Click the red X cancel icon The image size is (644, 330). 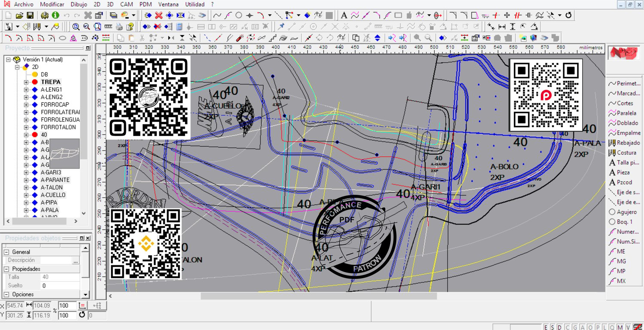coord(158,15)
